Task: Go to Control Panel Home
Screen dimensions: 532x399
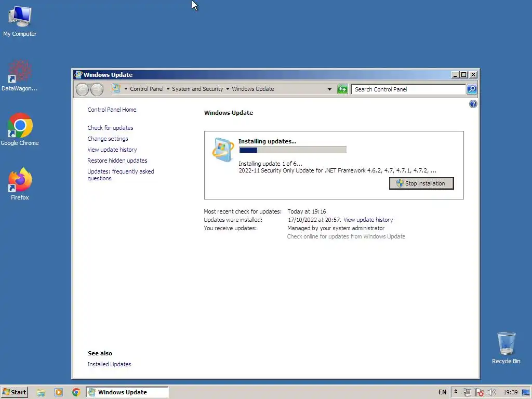Action: 112,110
